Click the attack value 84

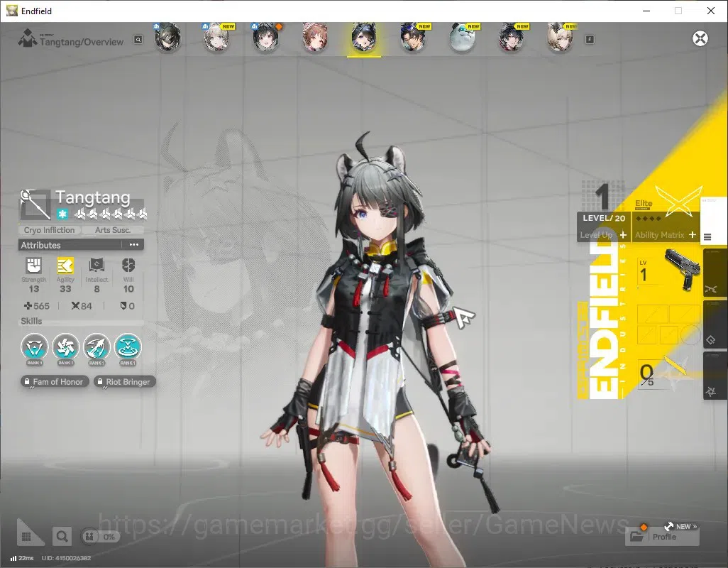tap(82, 306)
